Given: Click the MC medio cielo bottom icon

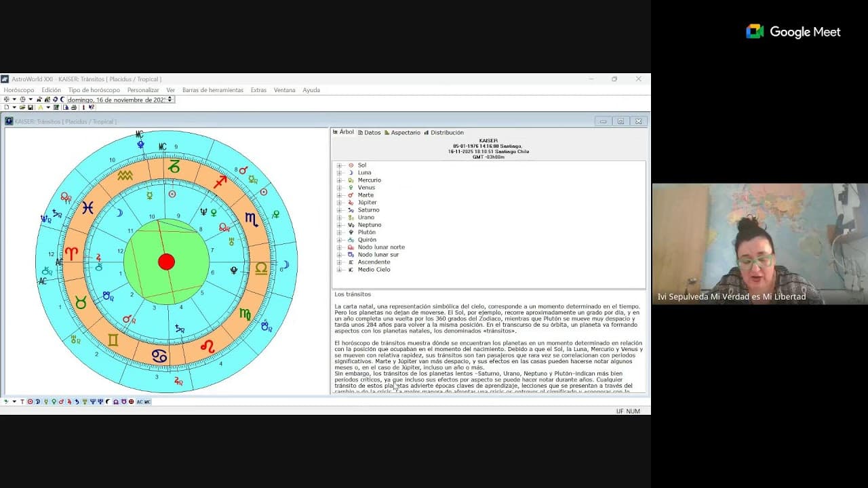Looking at the screenshot, I should pyautogui.click(x=147, y=402).
